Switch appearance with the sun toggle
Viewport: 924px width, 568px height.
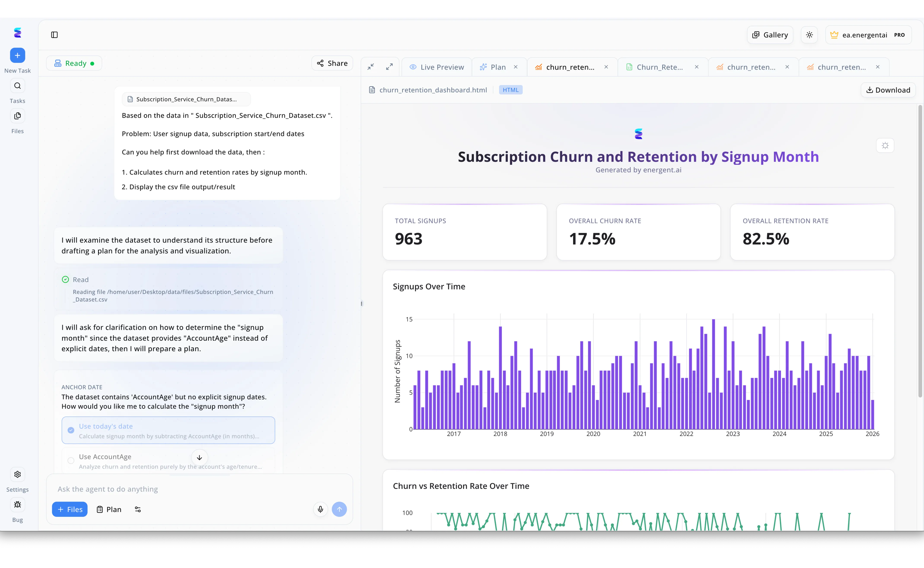click(809, 35)
